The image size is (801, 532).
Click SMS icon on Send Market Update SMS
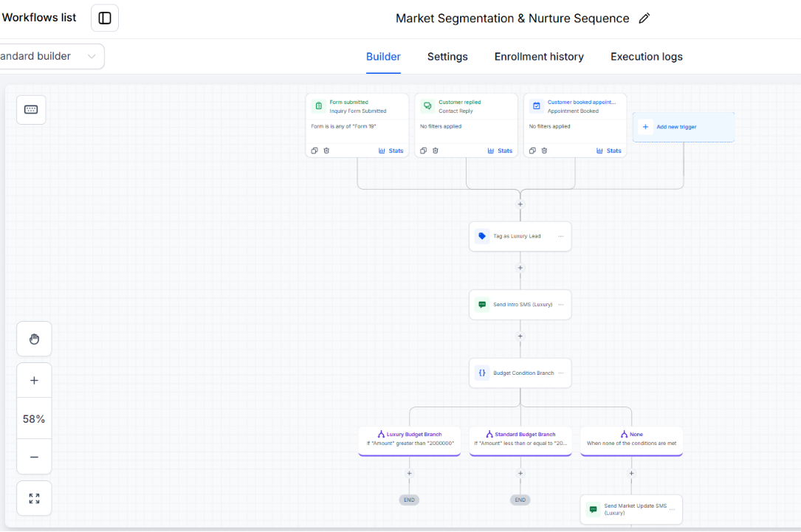coord(593,510)
